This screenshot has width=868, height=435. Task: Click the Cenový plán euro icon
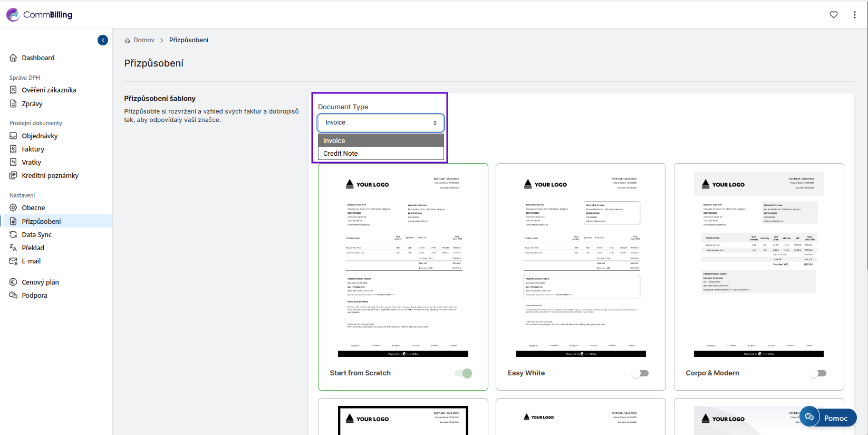point(13,282)
